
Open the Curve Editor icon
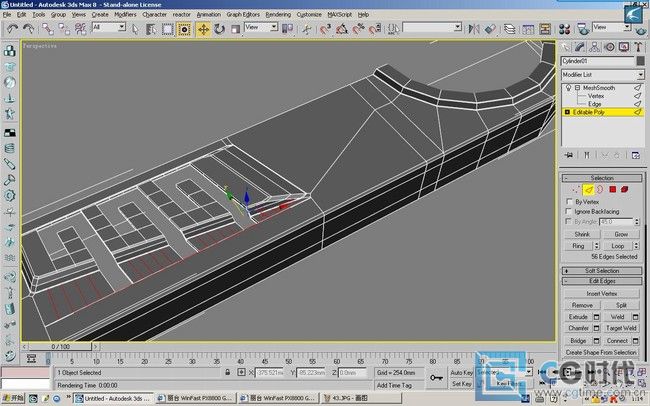[x=528, y=29]
